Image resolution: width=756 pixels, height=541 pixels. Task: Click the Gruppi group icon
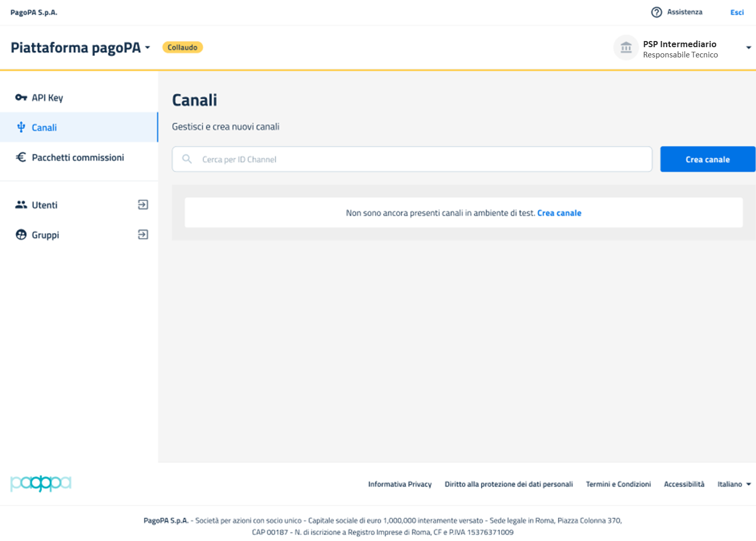(21, 235)
